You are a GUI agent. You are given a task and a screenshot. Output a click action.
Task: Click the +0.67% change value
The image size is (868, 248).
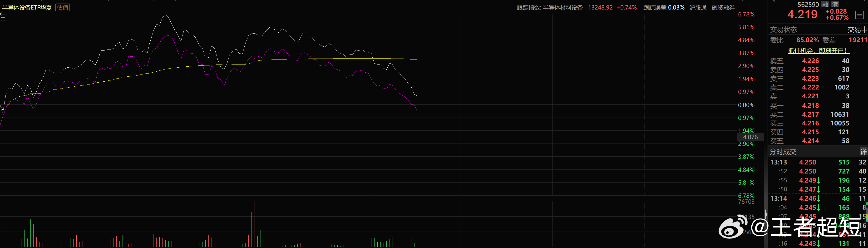tap(837, 18)
